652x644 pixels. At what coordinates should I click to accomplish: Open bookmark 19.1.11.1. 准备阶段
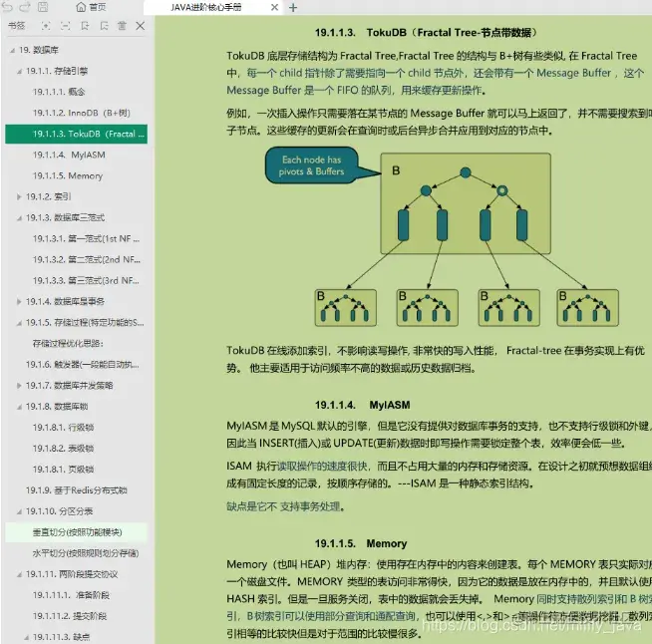click(x=71, y=595)
